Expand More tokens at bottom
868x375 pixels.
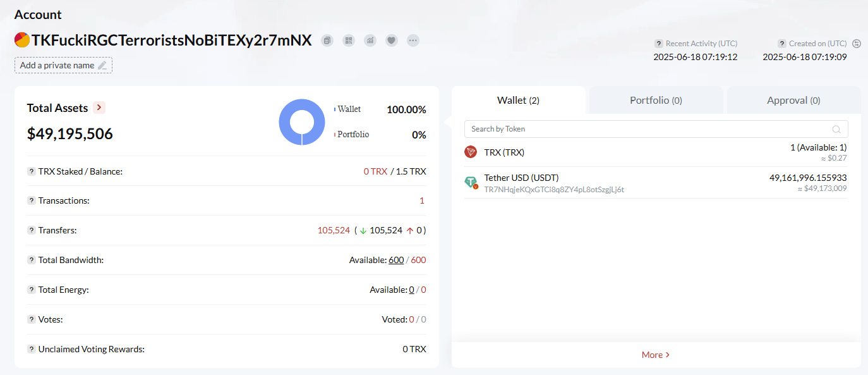click(x=656, y=355)
